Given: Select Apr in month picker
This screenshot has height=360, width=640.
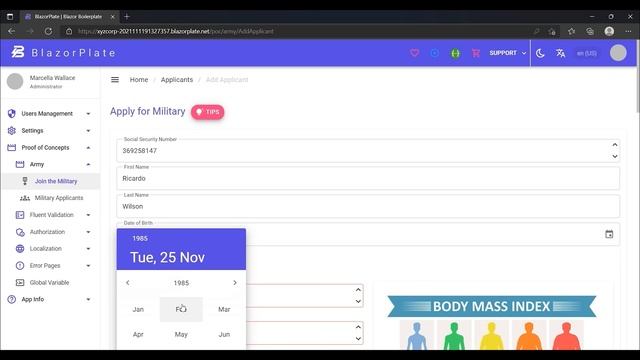Looking at the screenshot, I should 138,334.
